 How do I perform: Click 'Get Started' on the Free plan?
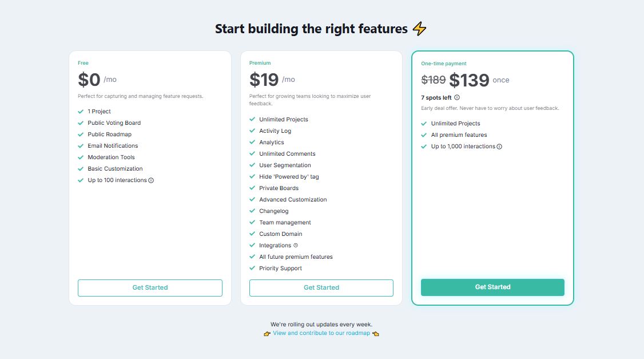pyautogui.click(x=150, y=287)
